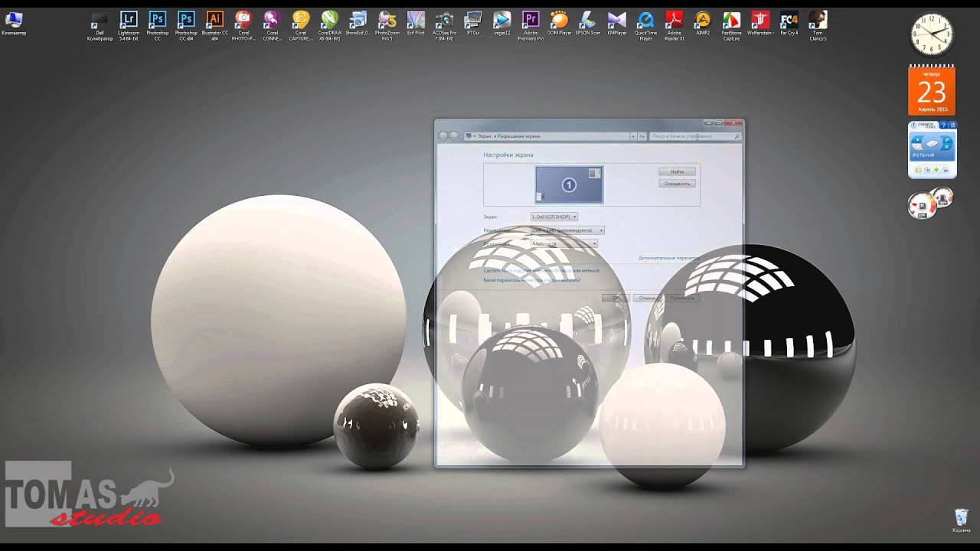Open the Ориентация orientation dropdown
The width and height of the screenshot is (980, 551).
(563, 243)
